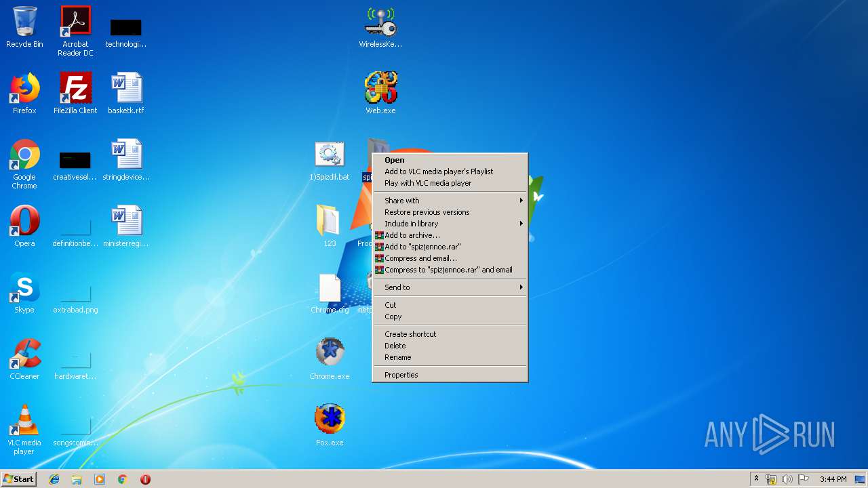Choose Play with VLC media player
The image size is (868, 488).
450,183
